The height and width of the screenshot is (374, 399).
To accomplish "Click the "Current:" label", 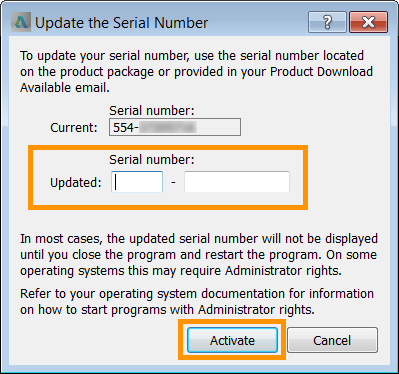I will pyautogui.click(x=74, y=128).
